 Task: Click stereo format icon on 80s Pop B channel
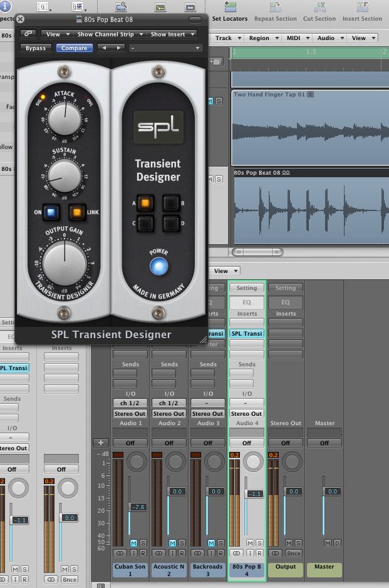[236, 553]
